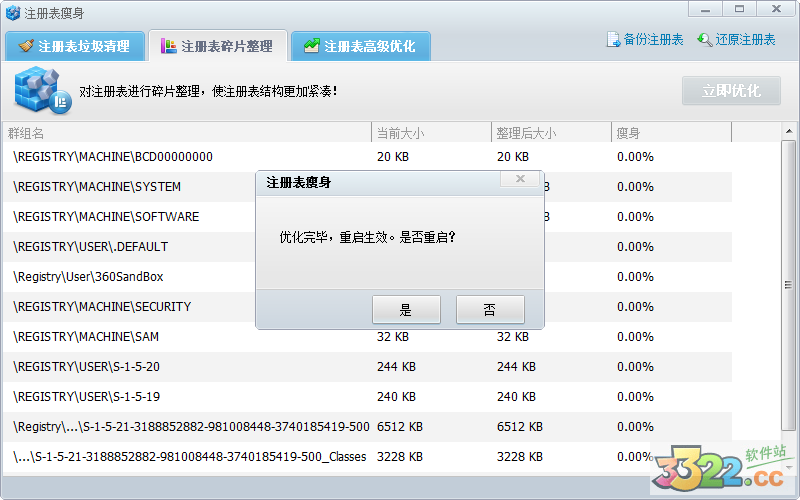Click 0.00% in the SYSTEM row
This screenshot has width=800, height=500.
coord(635,187)
